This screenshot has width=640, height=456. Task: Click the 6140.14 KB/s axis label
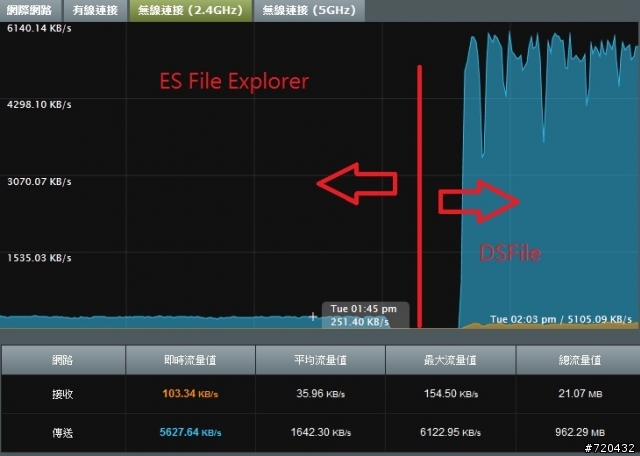tap(39, 29)
